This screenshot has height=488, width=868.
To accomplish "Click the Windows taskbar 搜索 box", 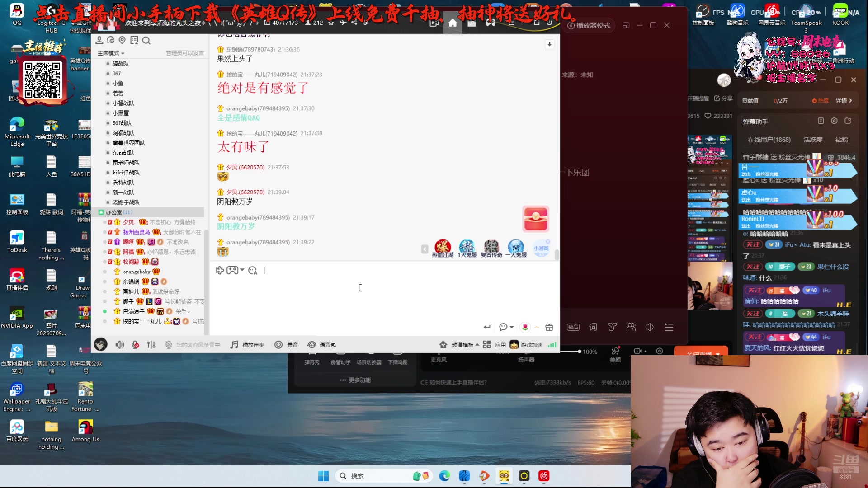I will tap(383, 476).
